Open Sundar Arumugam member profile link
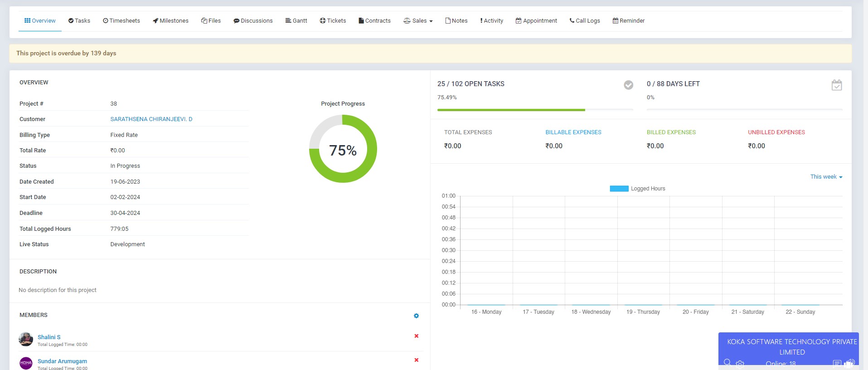The width and height of the screenshot is (868, 370). [62, 361]
